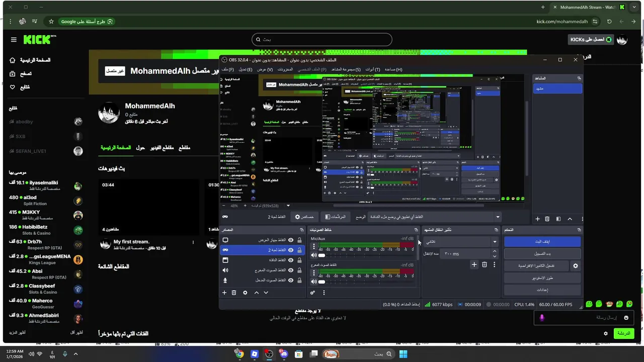This screenshot has width=644, height=362.
Task: Open transition properties three-dot menu
Action: click(x=494, y=264)
